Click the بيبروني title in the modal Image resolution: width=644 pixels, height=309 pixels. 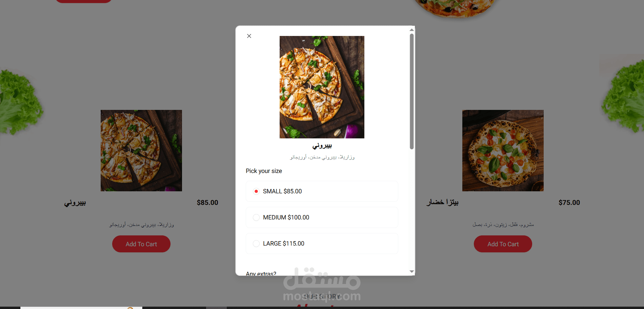click(x=322, y=146)
